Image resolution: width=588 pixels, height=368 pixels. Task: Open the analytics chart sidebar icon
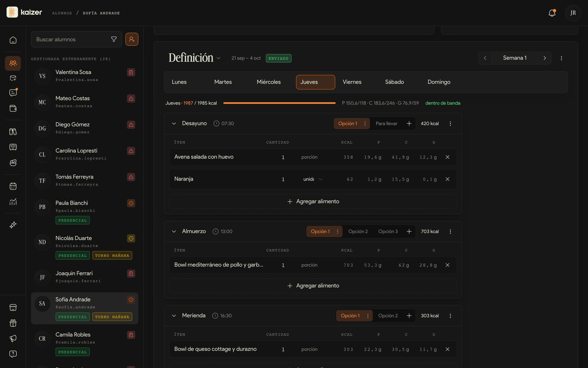(13, 202)
